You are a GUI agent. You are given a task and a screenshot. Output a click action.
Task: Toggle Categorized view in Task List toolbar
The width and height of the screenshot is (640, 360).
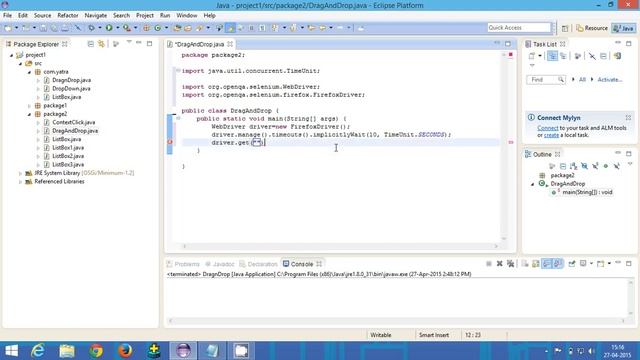tap(552, 56)
